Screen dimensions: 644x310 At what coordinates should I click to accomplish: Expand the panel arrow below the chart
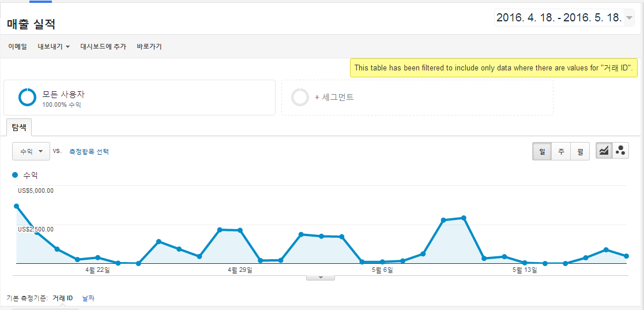321,278
